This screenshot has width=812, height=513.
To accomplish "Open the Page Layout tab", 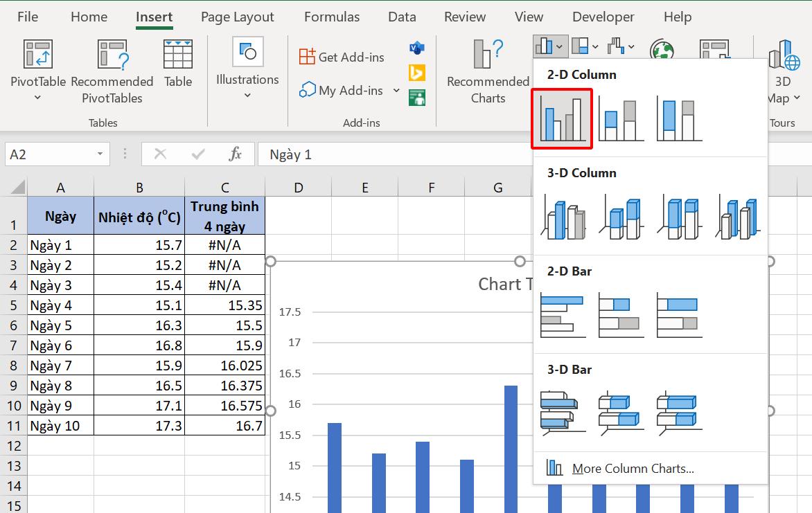I will (x=237, y=16).
